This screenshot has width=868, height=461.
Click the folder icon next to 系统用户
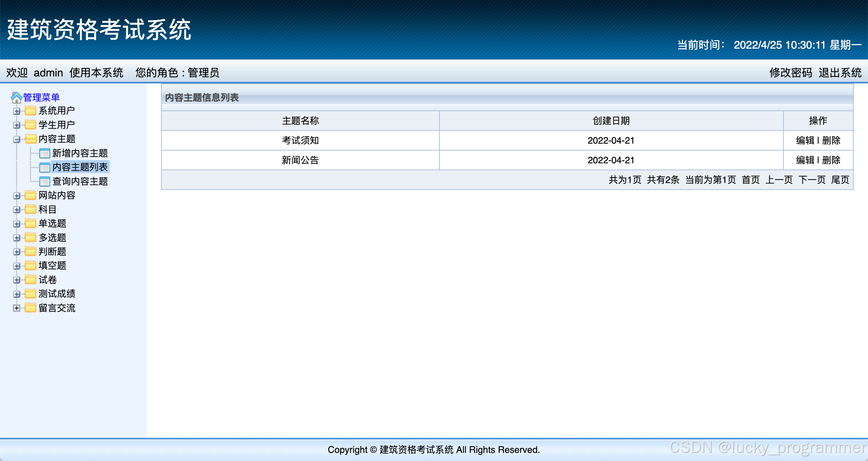point(31,111)
